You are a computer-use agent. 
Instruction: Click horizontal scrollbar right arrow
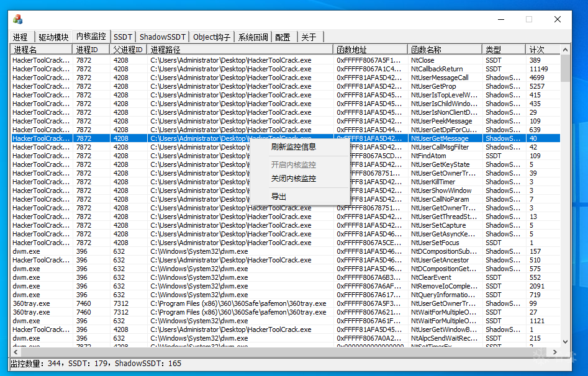tap(555, 352)
